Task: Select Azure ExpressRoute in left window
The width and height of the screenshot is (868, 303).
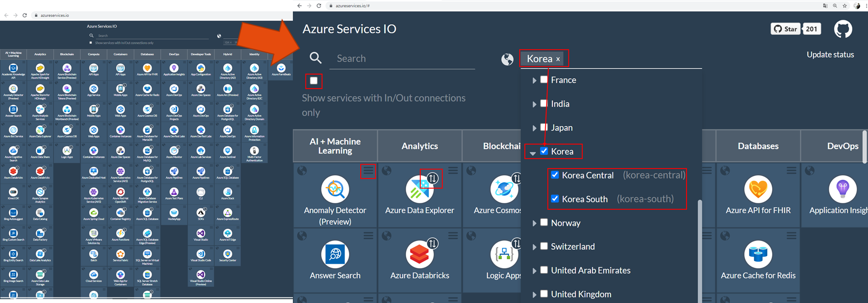Action: (228, 215)
